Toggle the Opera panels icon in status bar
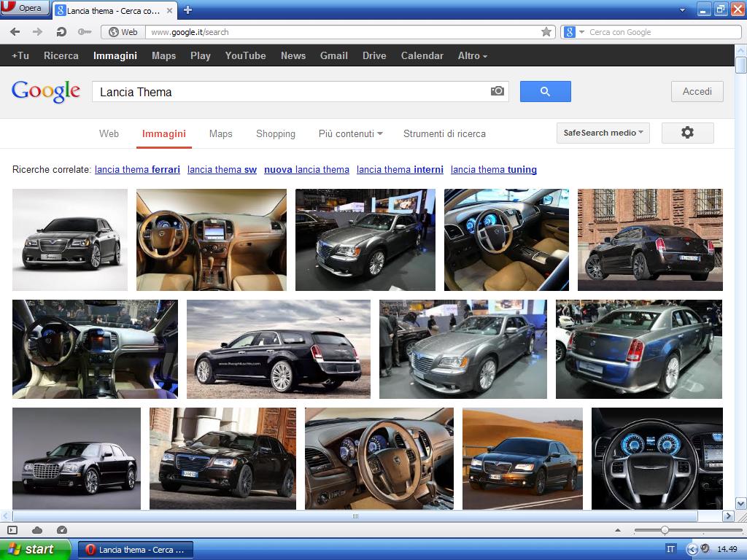This screenshot has height=560, width=747. 12,530
